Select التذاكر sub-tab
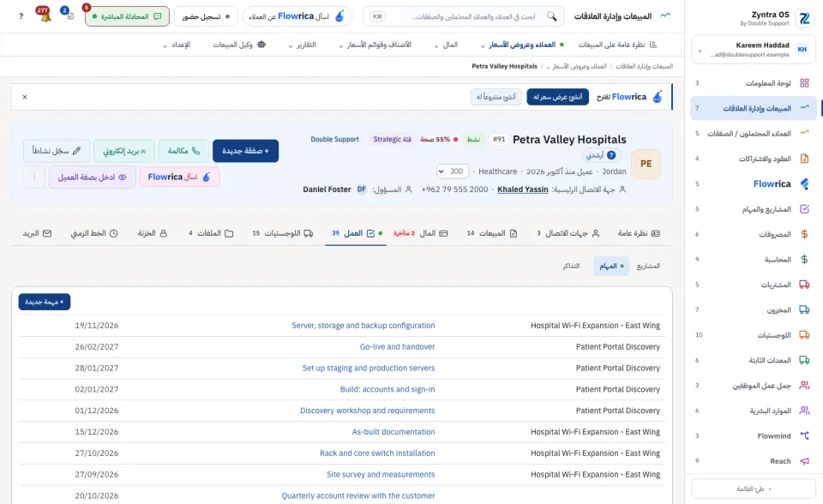The image size is (823, 504). coord(571,267)
